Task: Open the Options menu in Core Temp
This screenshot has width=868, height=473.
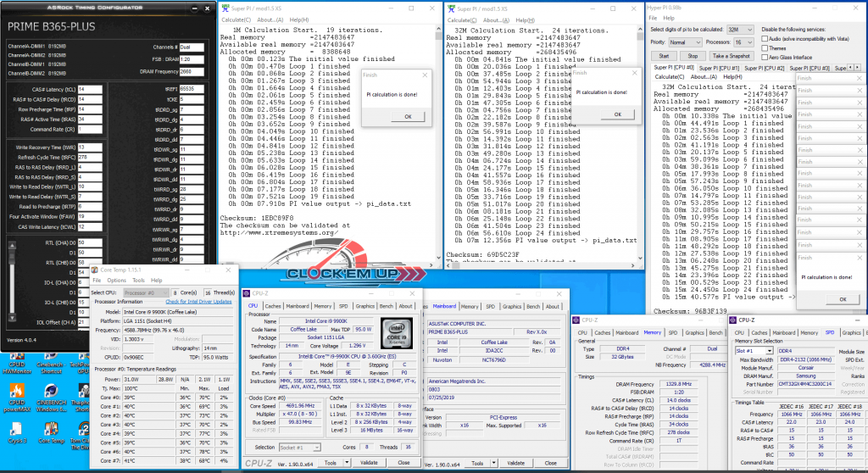Action: coord(119,280)
